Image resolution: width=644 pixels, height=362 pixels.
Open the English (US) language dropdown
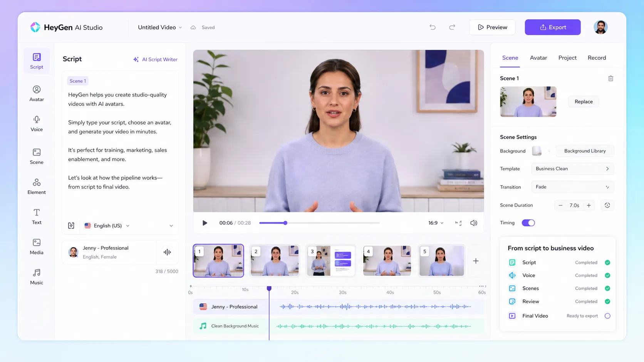tap(107, 225)
